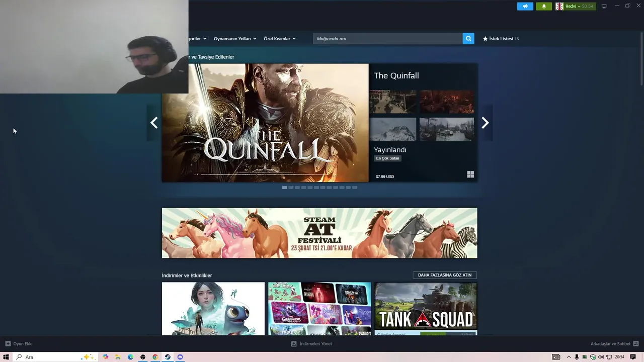Click the microphone icon in system tray
Screen dimensions: 644x362
pos(577,357)
